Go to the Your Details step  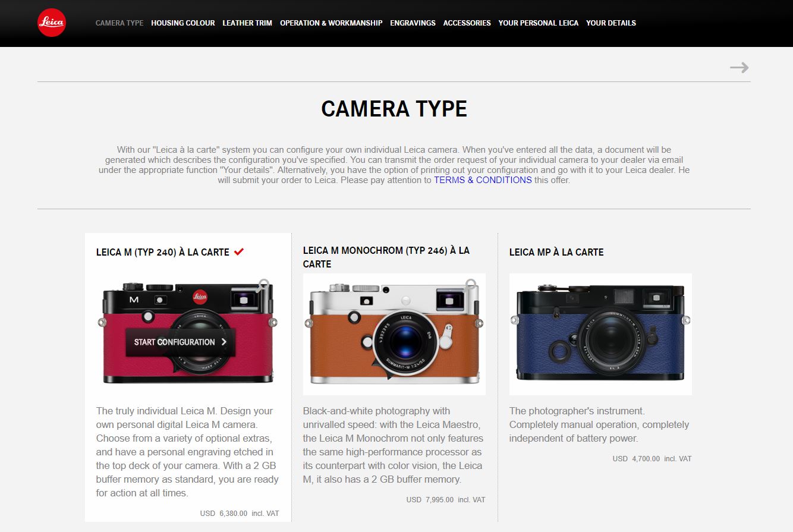coord(611,23)
